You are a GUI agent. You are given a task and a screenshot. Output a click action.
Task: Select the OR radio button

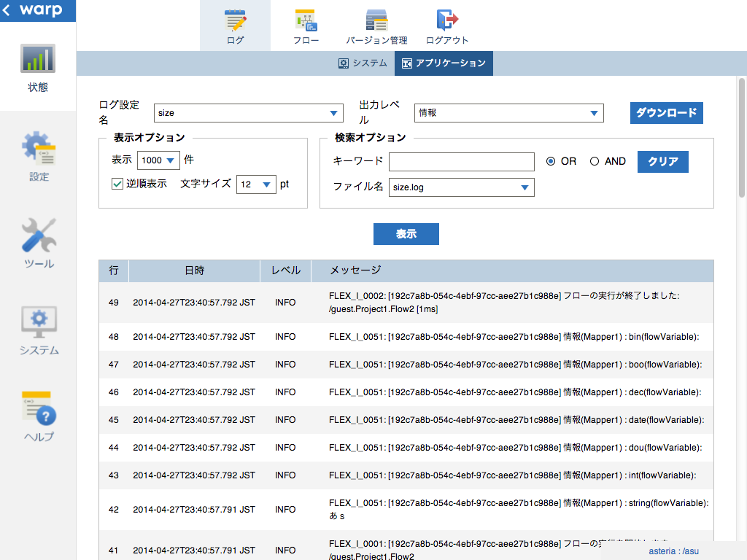click(x=551, y=161)
